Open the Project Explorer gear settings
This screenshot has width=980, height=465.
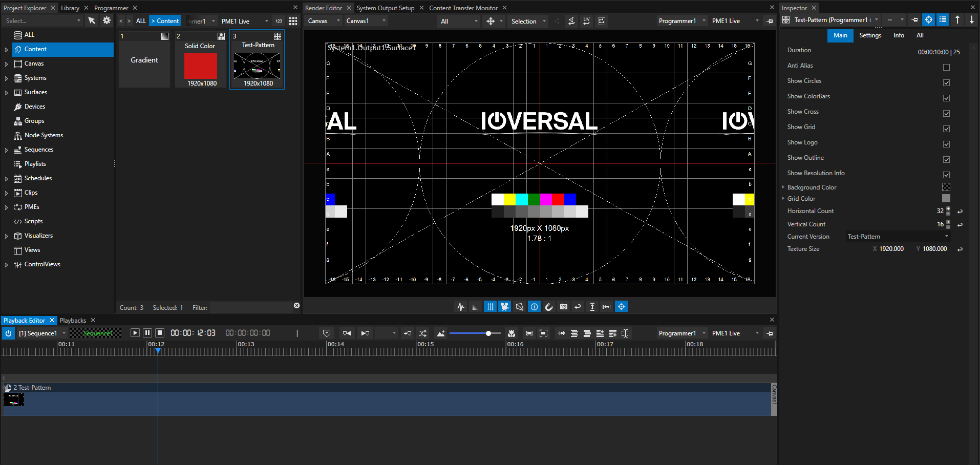106,20
